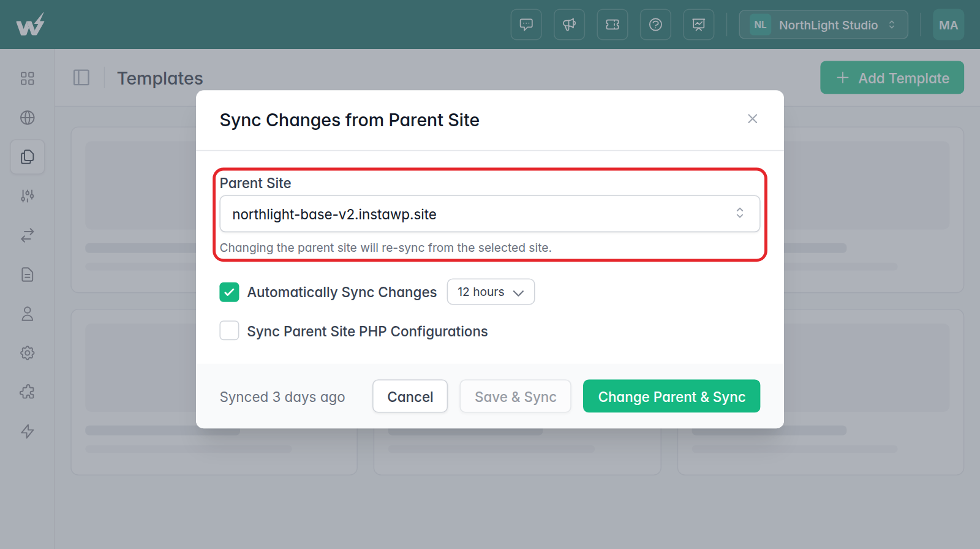Click the 'Changing the parent site' hint text

pos(386,248)
